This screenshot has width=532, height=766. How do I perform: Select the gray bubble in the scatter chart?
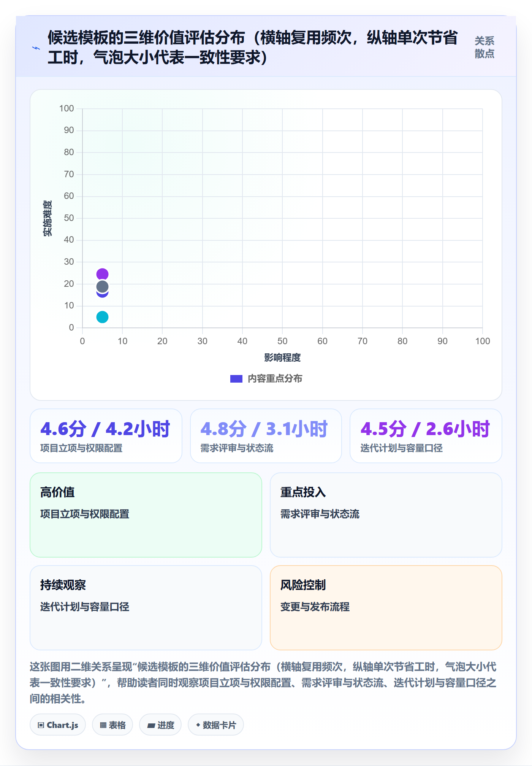tap(102, 287)
